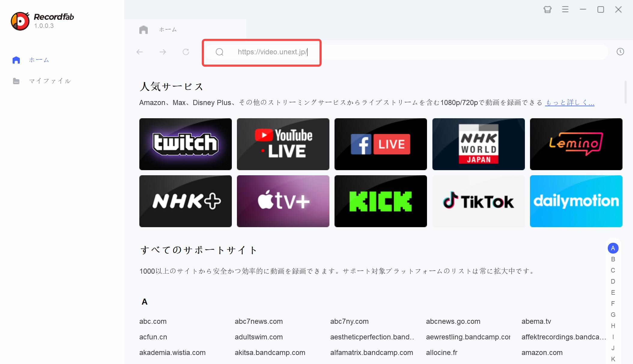Image resolution: width=633 pixels, height=364 pixels.
Task: Click the search magnifier icon in address bar
Action: [x=220, y=52]
